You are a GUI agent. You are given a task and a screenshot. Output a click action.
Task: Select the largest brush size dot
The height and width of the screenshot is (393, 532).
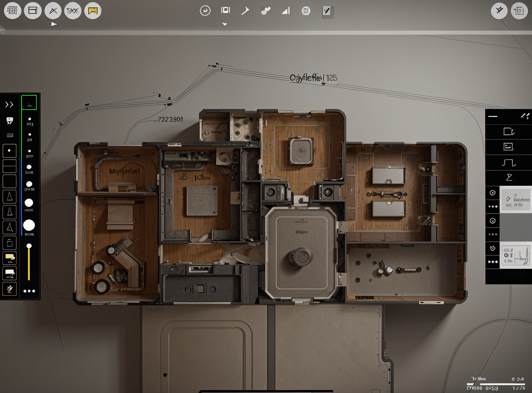[x=29, y=225]
